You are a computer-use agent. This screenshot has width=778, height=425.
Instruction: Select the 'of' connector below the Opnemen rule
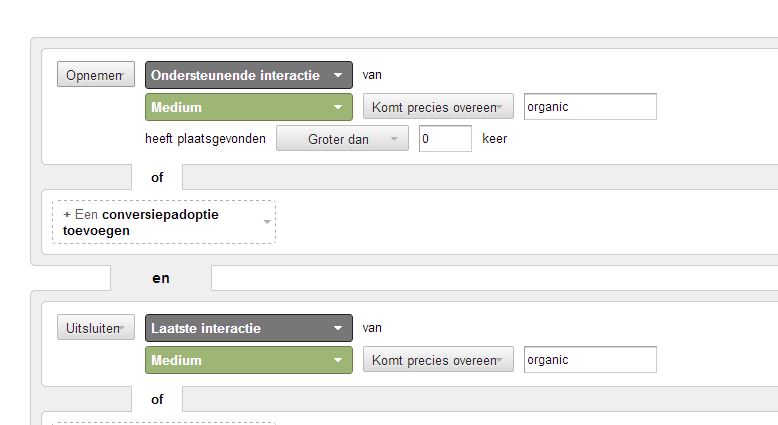pos(157,177)
